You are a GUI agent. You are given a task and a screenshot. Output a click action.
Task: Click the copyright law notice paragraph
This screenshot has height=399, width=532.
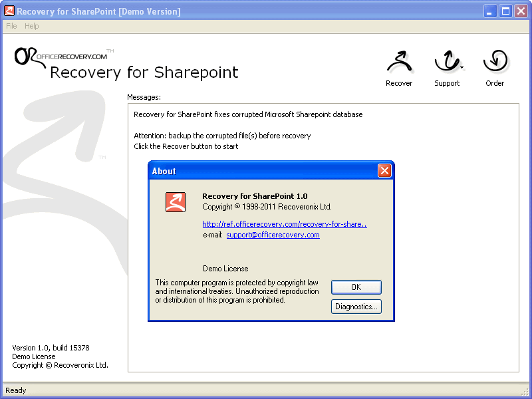click(x=237, y=291)
